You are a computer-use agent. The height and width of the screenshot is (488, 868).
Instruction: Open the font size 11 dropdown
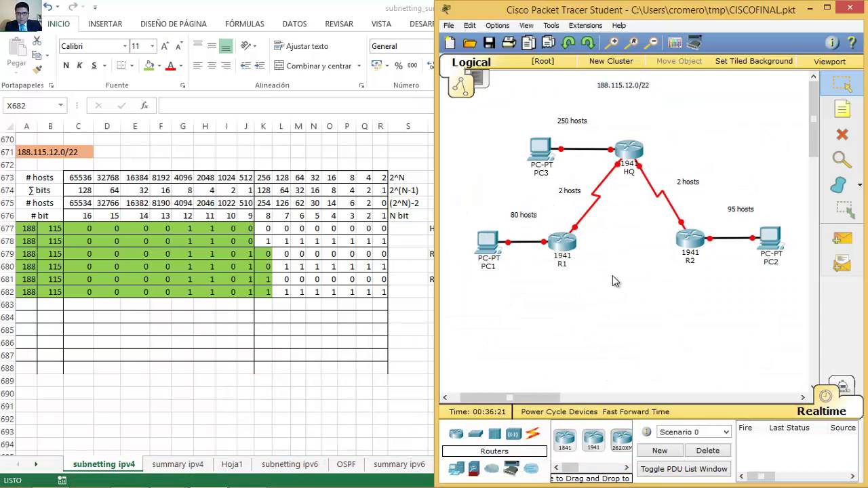click(152, 46)
